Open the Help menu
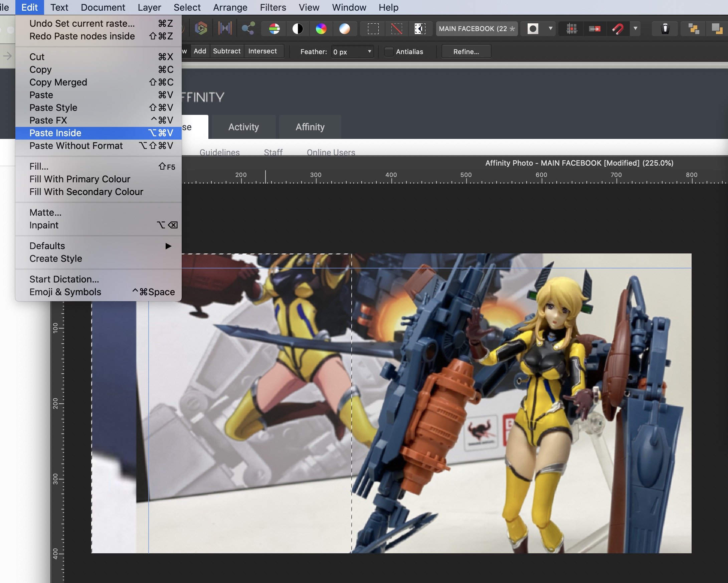Image resolution: width=728 pixels, height=583 pixels. (388, 7)
